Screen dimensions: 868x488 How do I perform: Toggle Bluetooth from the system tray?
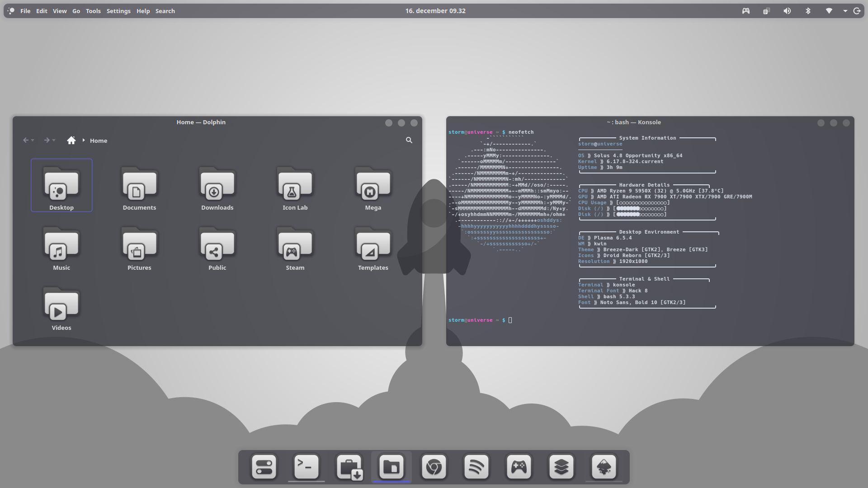point(808,11)
